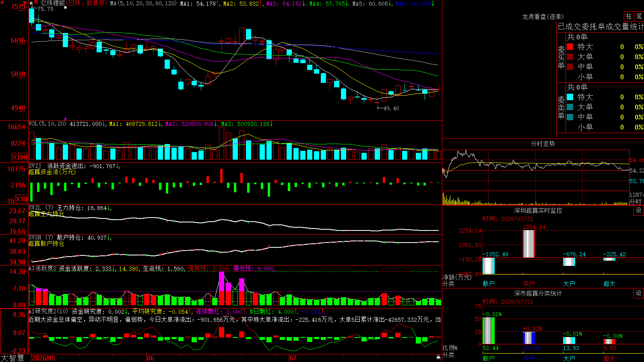The width and height of the screenshot is (644, 362).
Task: Click the white sun marker below the stock title
Action: point(65,8)
